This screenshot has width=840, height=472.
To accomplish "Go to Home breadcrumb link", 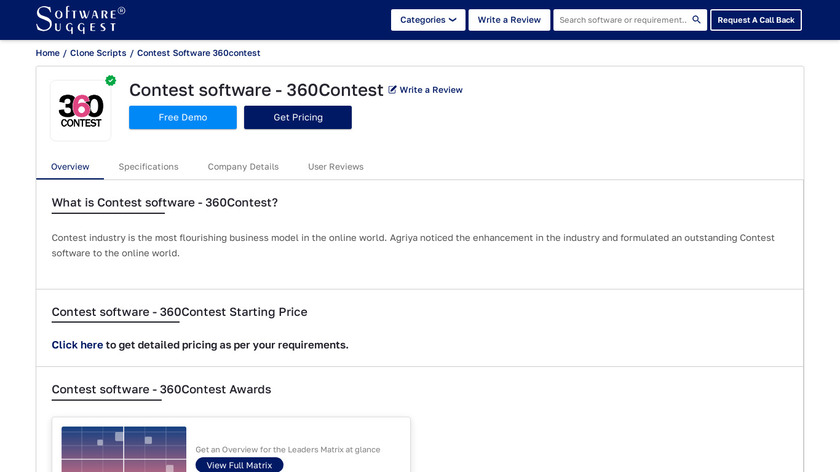I will (x=48, y=53).
